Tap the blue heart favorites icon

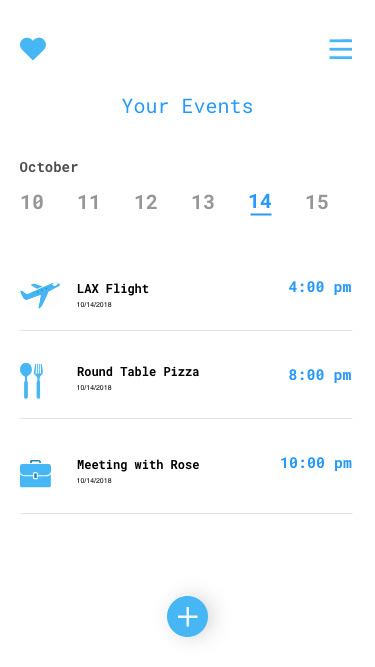tap(33, 48)
